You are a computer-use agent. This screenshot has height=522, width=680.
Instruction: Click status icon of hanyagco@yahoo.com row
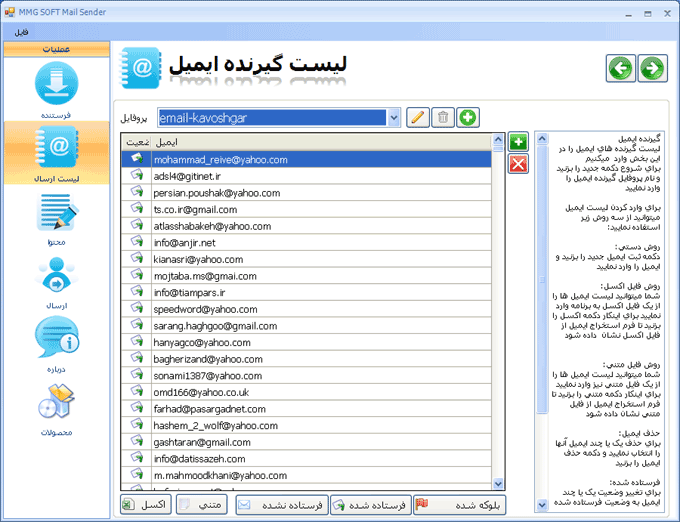137,341
